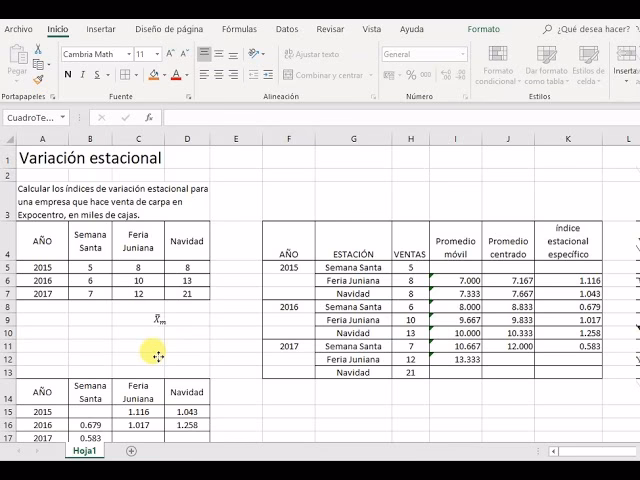
Task: Align text right
Action: click(x=233, y=75)
